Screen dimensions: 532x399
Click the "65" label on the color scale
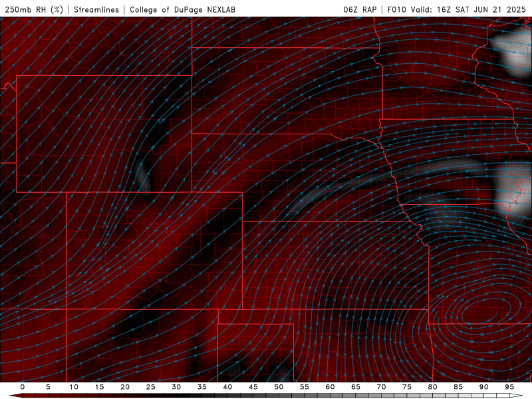356,387
